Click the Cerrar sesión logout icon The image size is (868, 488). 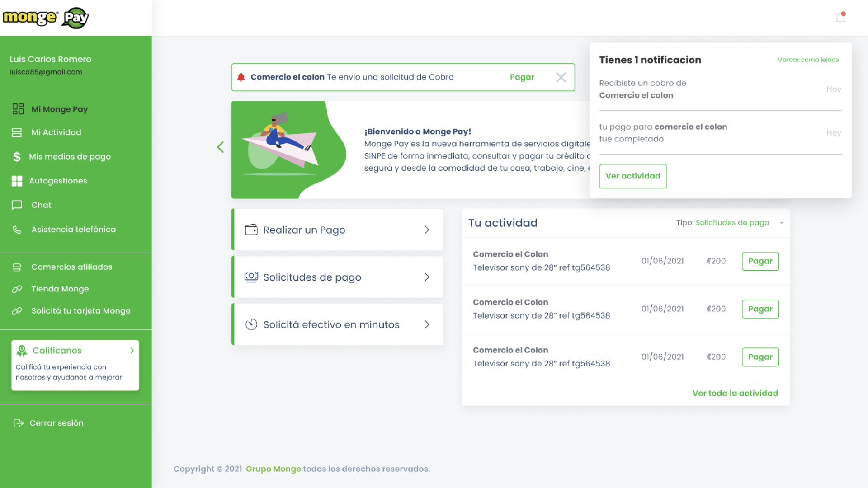coord(18,423)
